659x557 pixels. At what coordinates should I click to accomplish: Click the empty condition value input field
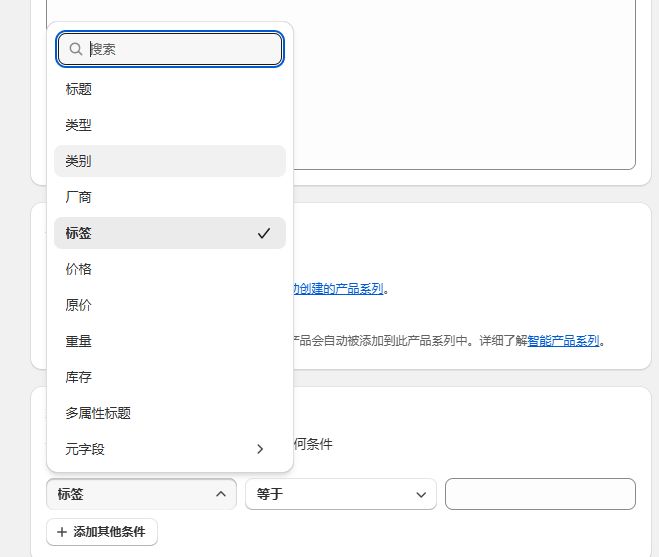(x=540, y=494)
